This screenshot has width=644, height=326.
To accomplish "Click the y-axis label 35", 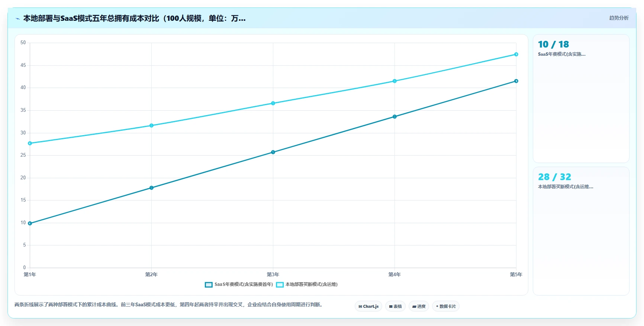I will (x=23, y=110).
